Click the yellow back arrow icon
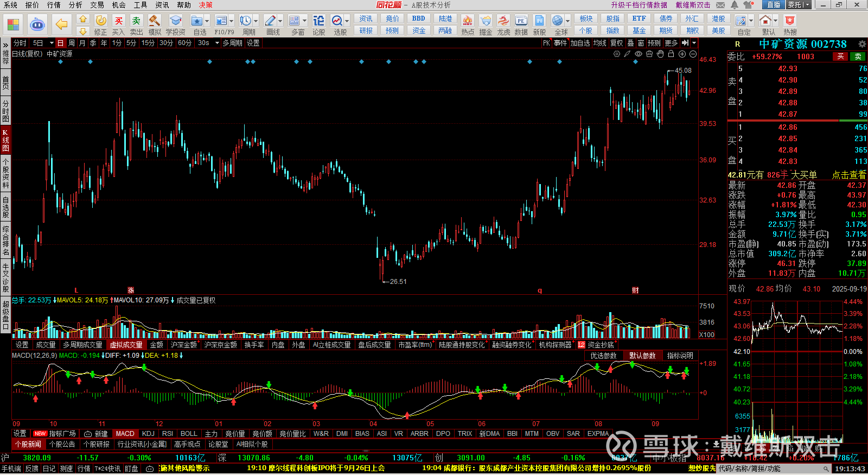The height and width of the screenshot is (475, 868). [x=61, y=24]
